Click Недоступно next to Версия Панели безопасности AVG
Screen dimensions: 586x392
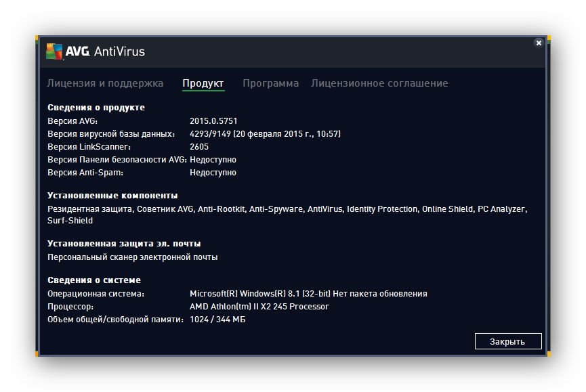pos(213,160)
